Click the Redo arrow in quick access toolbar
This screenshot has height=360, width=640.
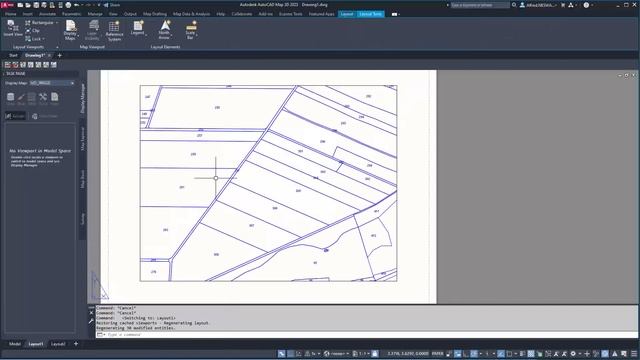click(88, 5)
